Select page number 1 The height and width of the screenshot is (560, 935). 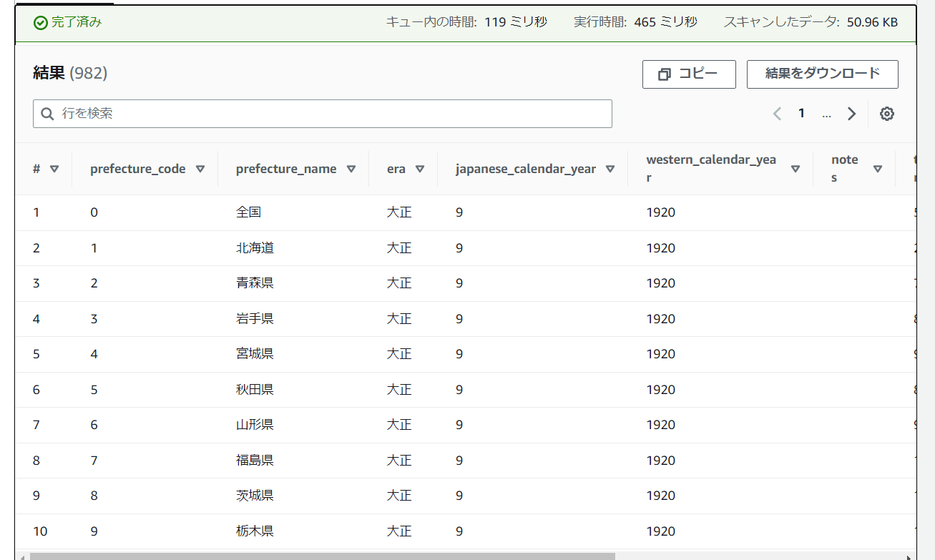click(802, 114)
